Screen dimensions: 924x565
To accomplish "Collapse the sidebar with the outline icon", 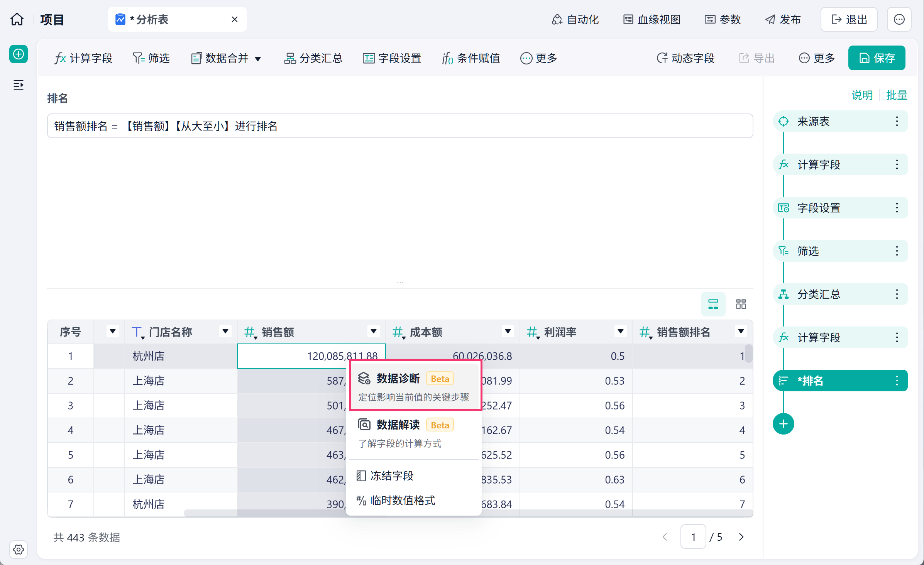I will (19, 85).
